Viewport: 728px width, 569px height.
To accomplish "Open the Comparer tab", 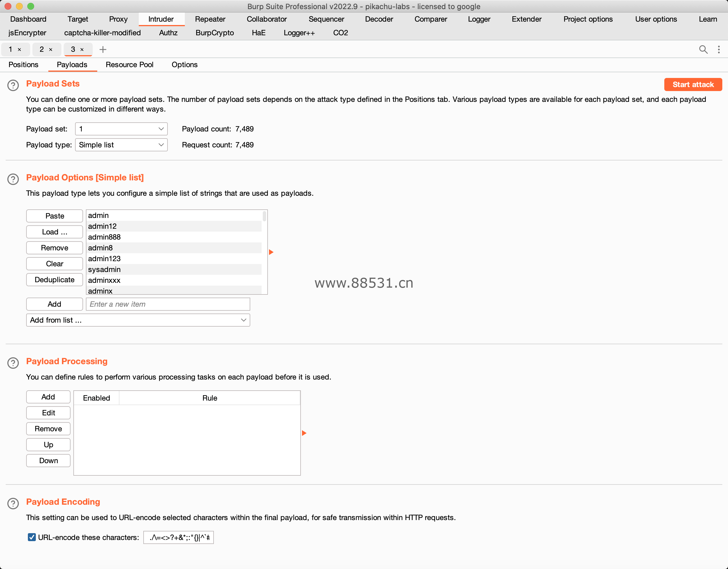I will pos(431,19).
